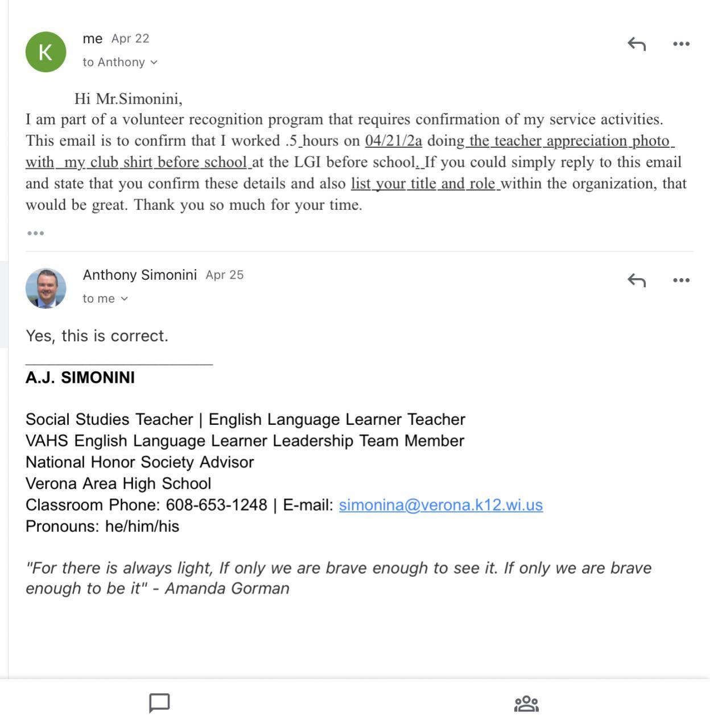Expand the "to me" recipient details
Viewport: 710px width, 728px height.
(105, 299)
